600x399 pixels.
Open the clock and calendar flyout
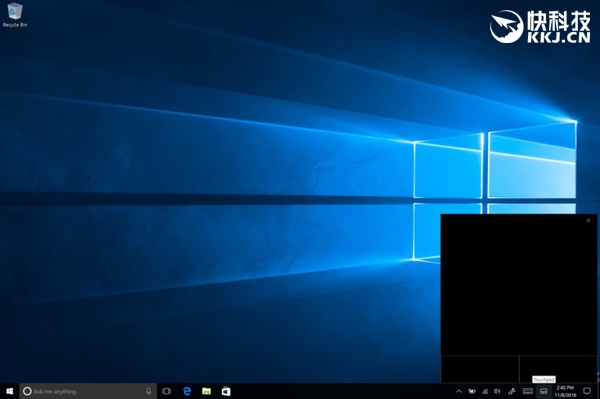[565, 391]
